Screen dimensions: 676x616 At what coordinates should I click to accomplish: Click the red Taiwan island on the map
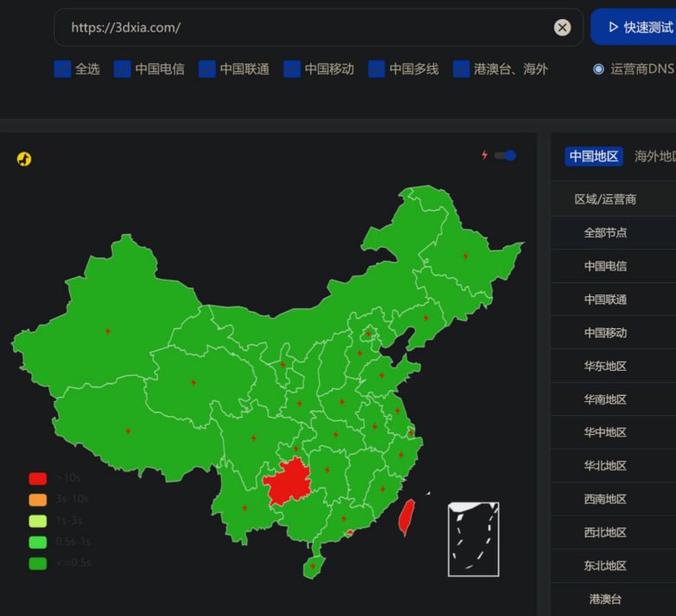pos(406,517)
